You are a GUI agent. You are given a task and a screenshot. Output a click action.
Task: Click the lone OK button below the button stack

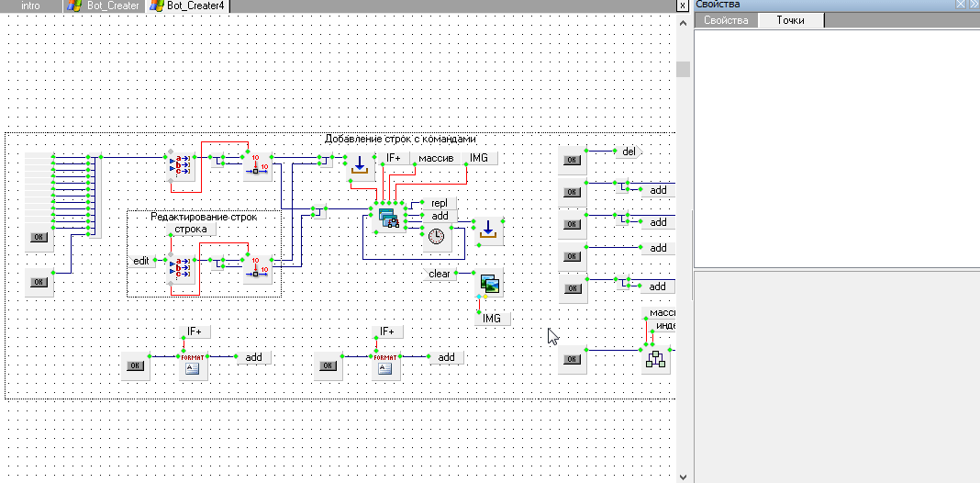[x=39, y=282]
